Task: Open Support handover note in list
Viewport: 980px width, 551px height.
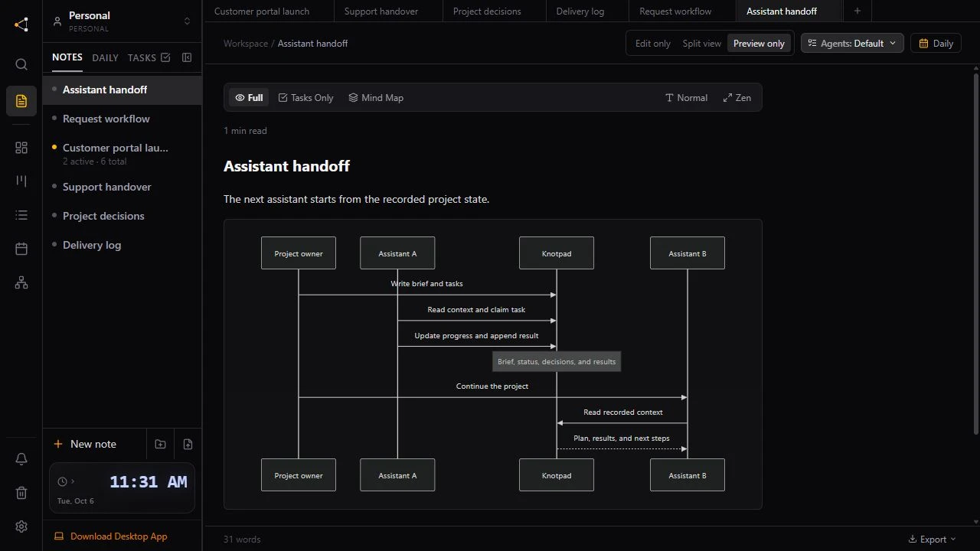Action: click(122, 187)
